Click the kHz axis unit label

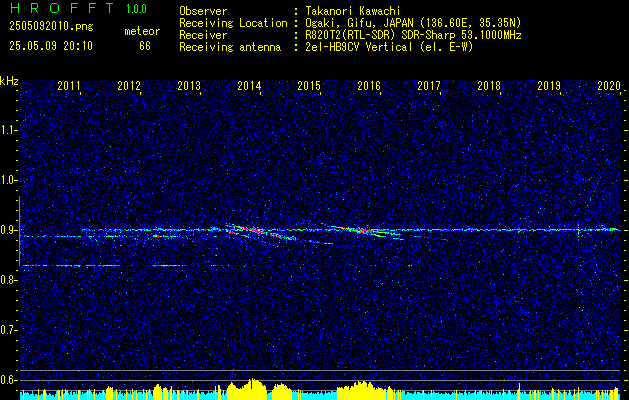9,81
